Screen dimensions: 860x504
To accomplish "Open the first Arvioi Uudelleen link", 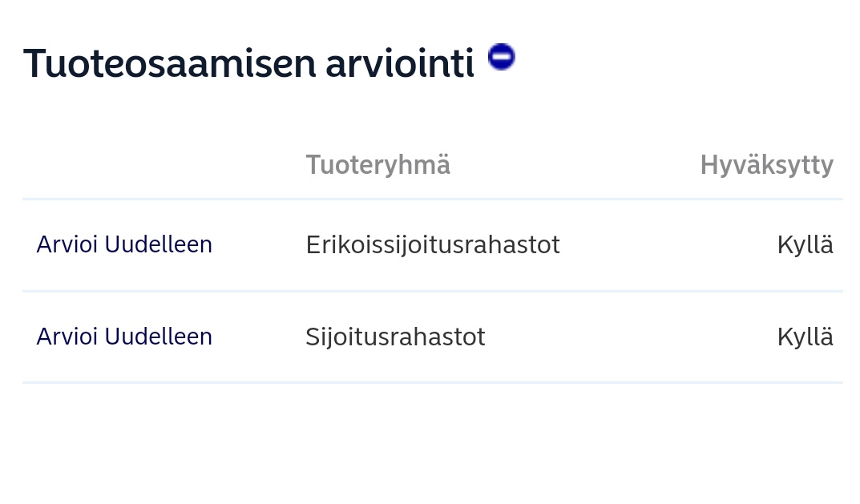I will [x=124, y=244].
